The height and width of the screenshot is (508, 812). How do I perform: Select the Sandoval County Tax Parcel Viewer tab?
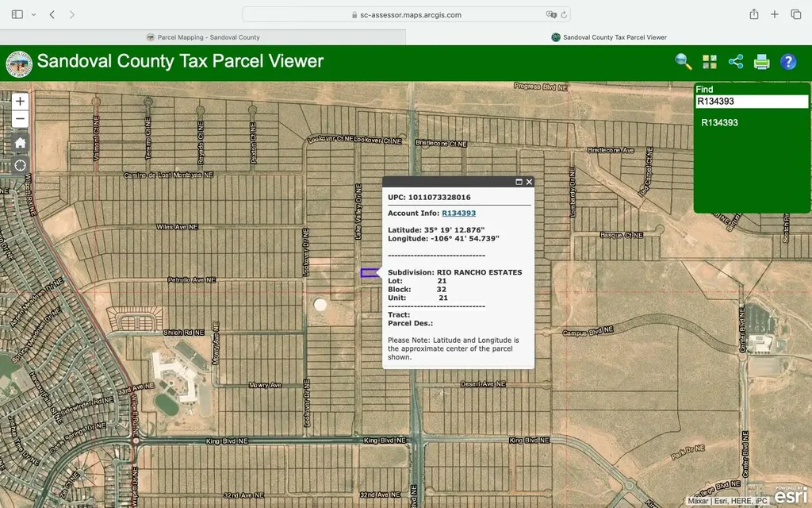pos(609,37)
